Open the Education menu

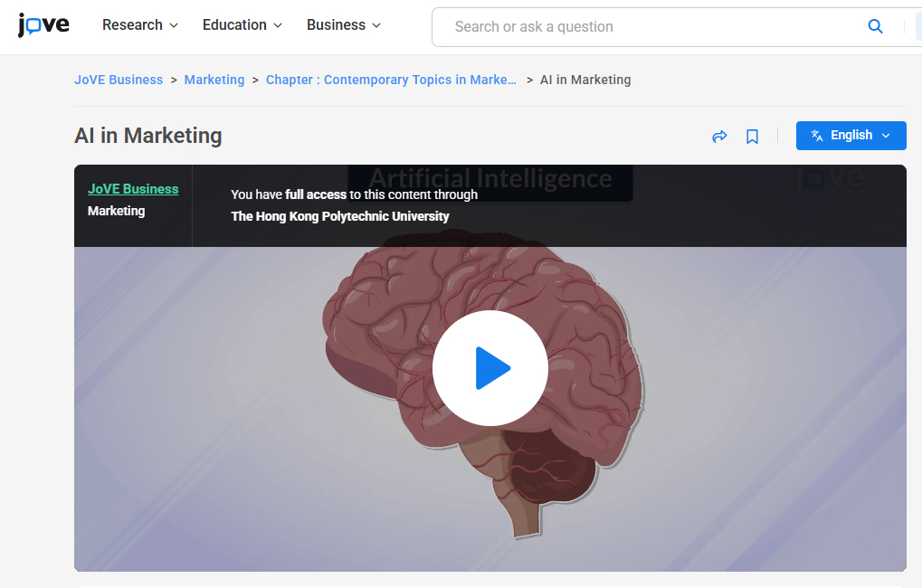[233, 25]
